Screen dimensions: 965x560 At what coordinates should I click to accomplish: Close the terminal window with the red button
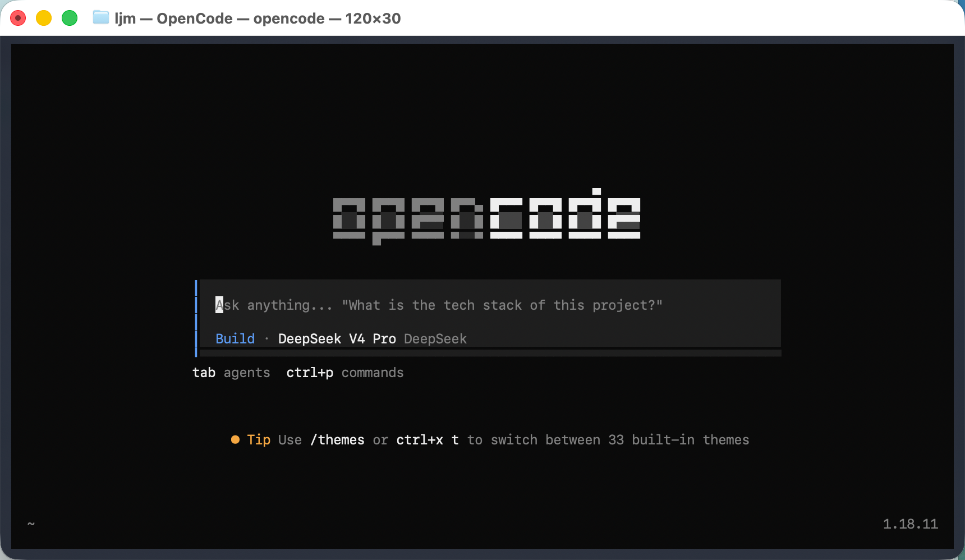click(x=18, y=18)
